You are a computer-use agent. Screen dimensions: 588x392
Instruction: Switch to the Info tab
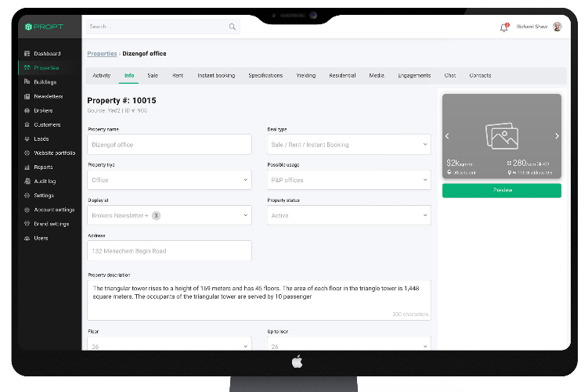click(x=129, y=75)
